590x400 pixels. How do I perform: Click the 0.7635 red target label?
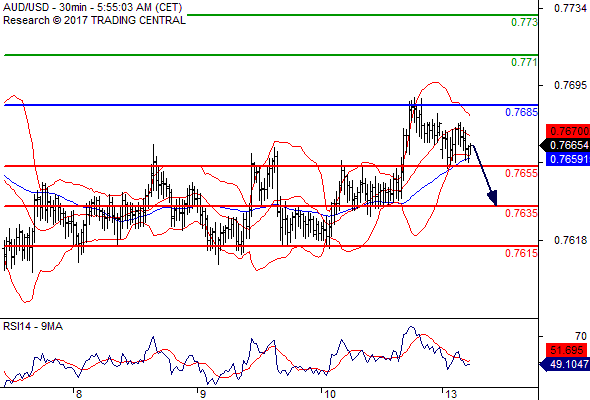pos(521,213)
